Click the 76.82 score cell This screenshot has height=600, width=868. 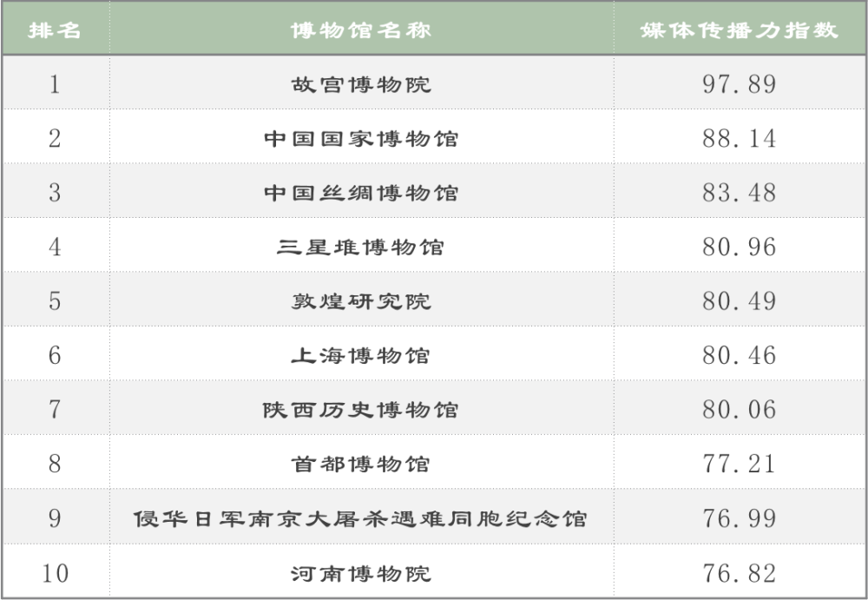coord(740,573)
